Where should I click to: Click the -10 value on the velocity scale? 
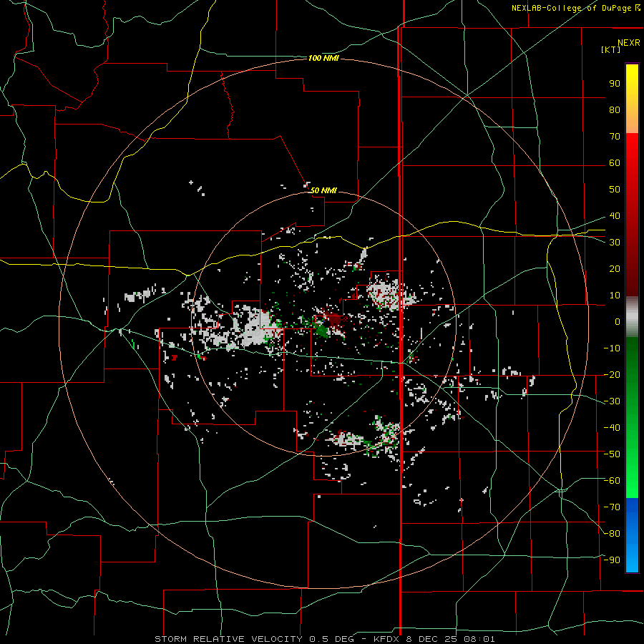click(x=612, y=348)
